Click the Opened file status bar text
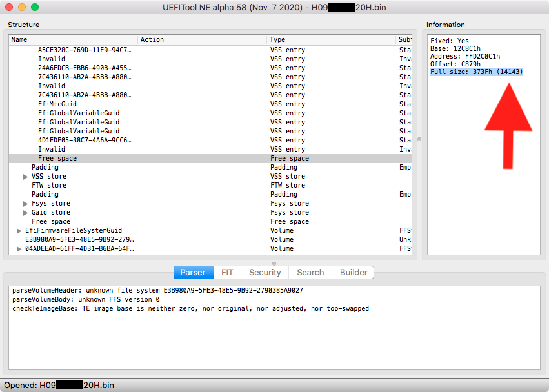 coord(59,386)
